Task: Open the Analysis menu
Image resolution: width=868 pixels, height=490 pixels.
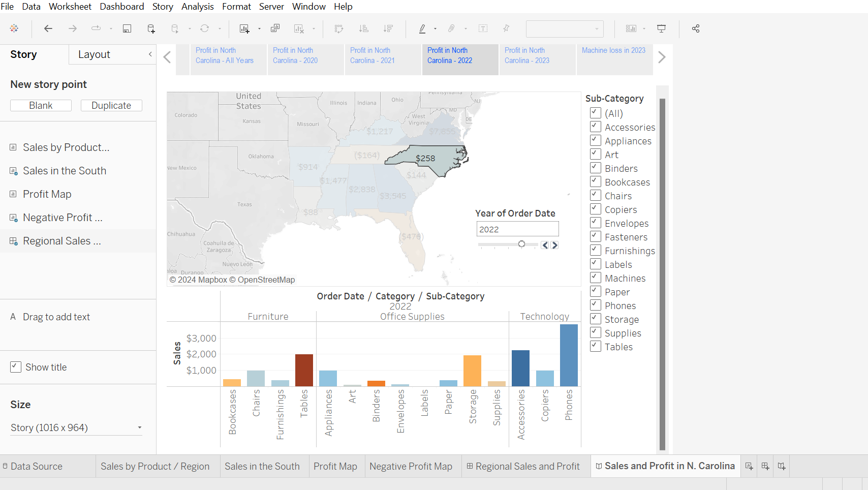Action: [197, 7]
